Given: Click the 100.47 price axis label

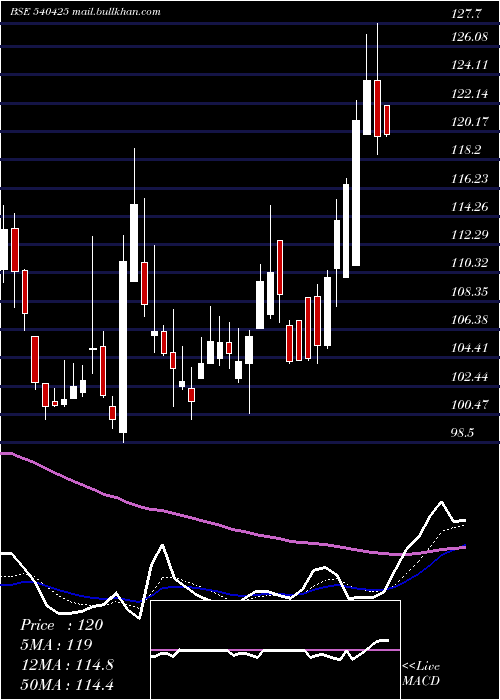Looking at the screenshot, I should click(470, 405).
